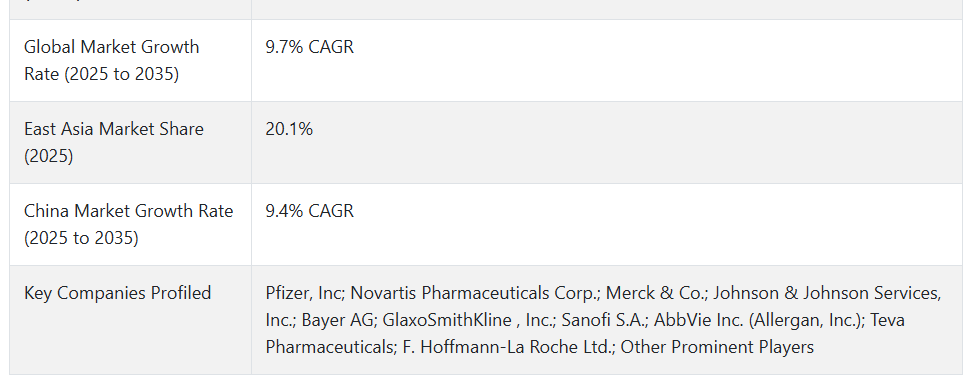Click the Merck & Co. text
The width and height of the screenshot is (969, 382).
click(x=654, y=293)
